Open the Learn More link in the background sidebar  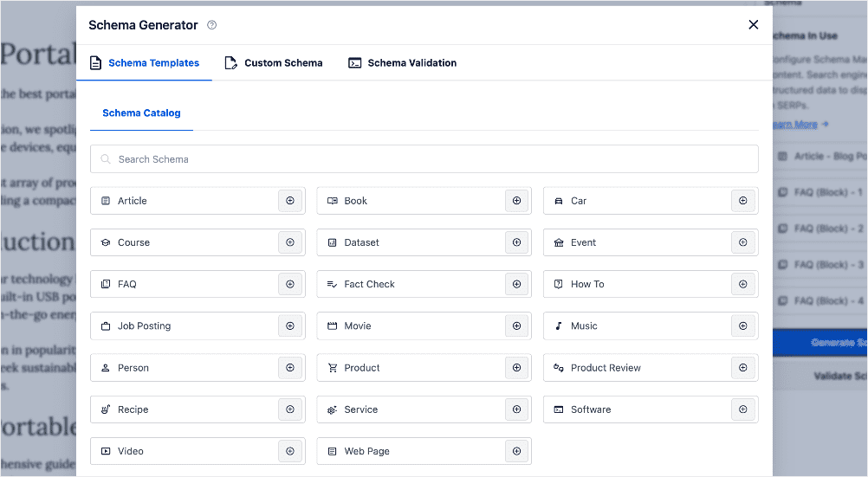800,125
